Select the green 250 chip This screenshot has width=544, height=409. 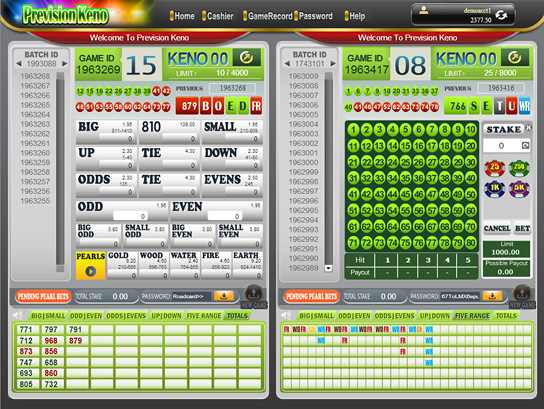(x=519, y=168)
